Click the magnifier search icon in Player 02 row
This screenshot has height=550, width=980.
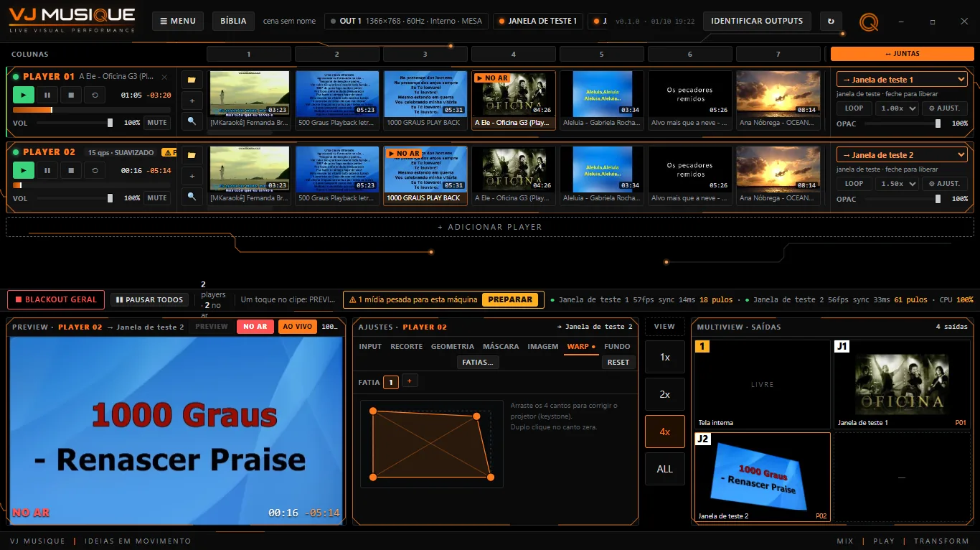[192, 196]
